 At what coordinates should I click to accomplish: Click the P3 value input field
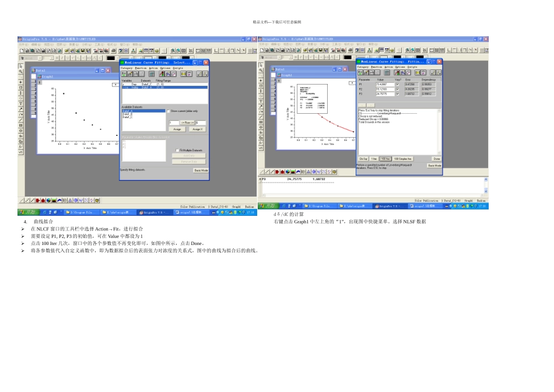pos(385,94)
